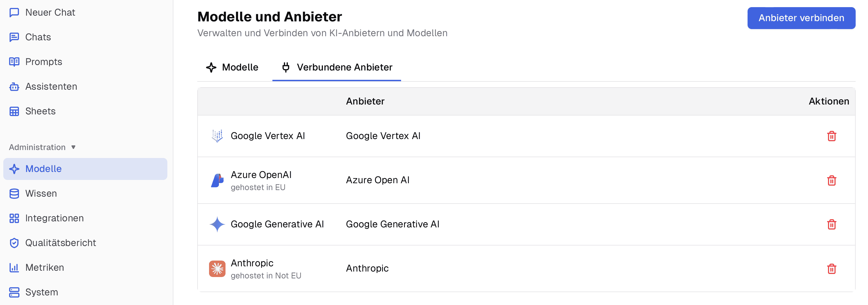The height and width of the screenshot is (305, 868).
Task: Click the Azure OpenAI logo icon
Action: click(217, 180)
